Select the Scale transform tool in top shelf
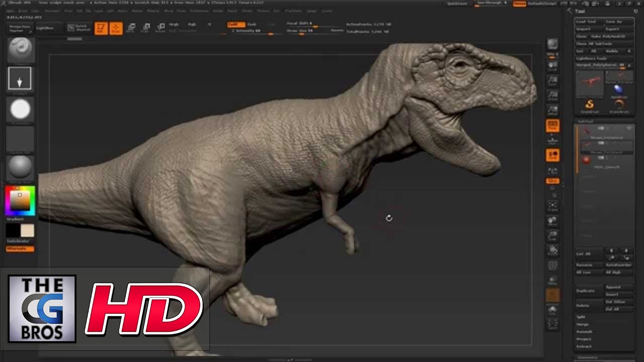 pos(146,28)
